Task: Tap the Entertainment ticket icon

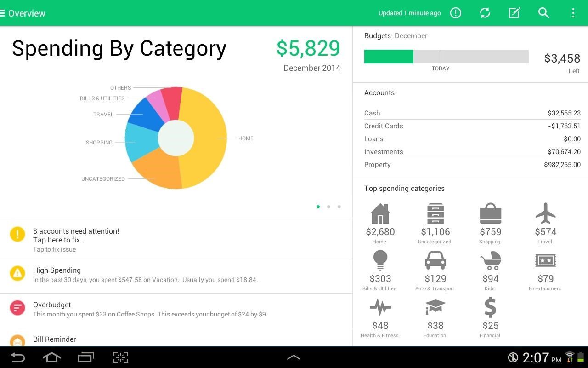Action: pyautogui.click(x=545, y=260)
